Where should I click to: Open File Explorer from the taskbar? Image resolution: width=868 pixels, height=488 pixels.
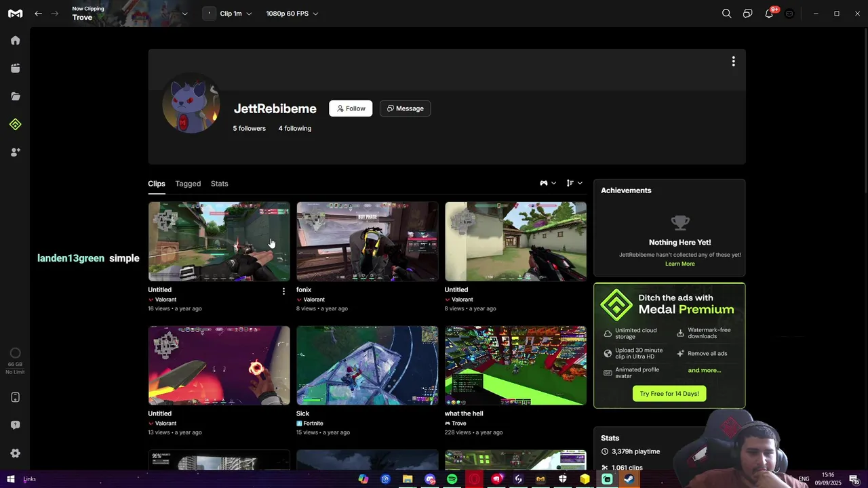click(x=408, y=479)
